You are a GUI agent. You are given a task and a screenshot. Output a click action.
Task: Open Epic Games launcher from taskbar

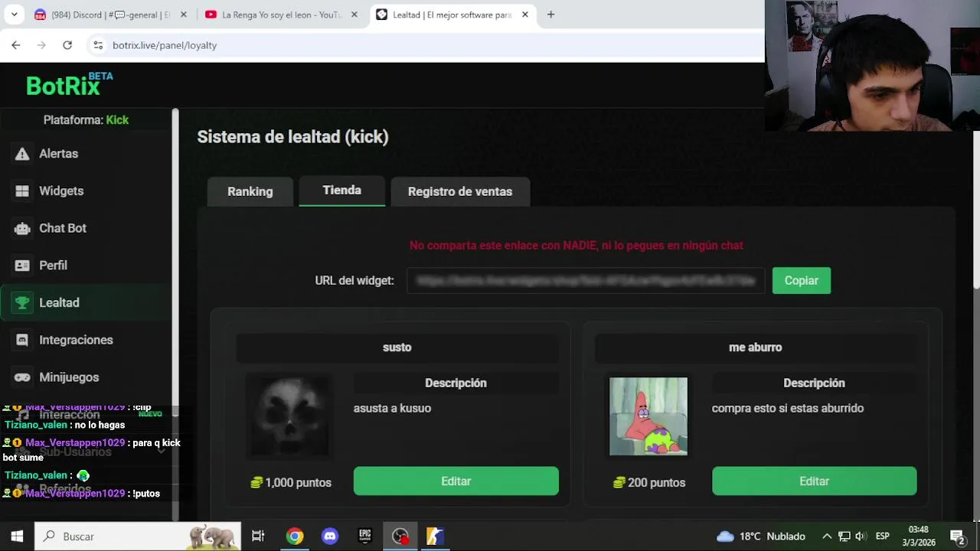pos(365,536)
